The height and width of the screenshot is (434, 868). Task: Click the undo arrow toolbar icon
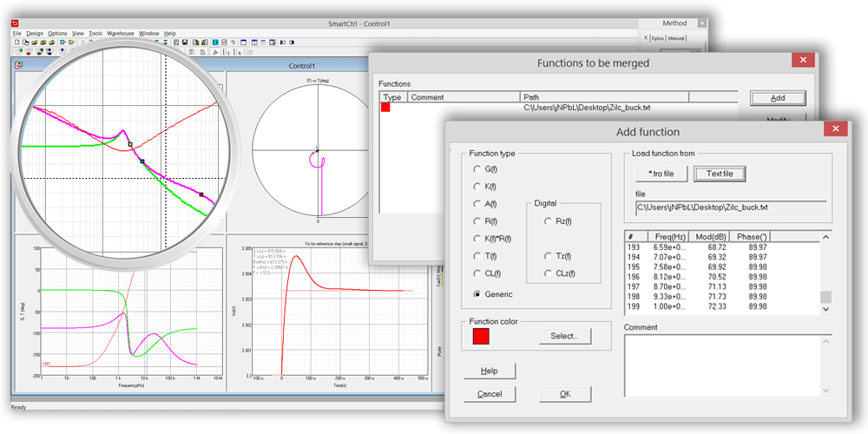click(233, 42)
